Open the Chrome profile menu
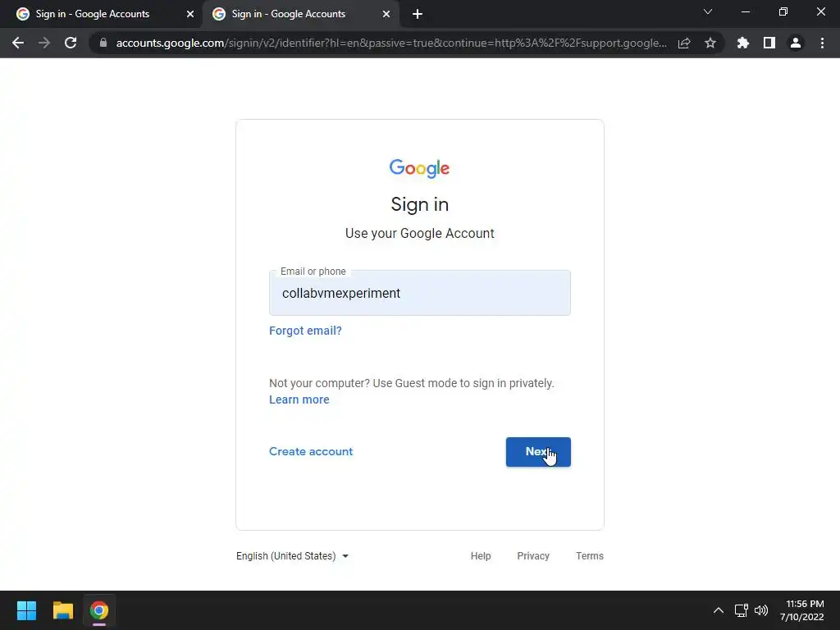This screenshot has height=630, width=840. (x=796, y=43)
